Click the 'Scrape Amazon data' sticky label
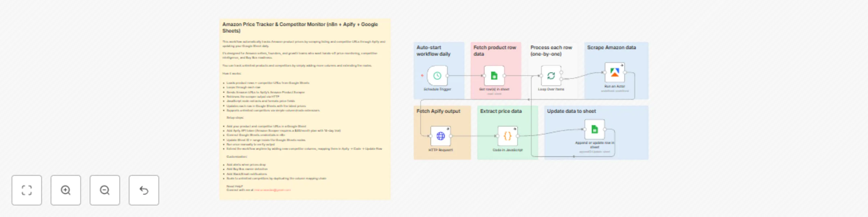Screen dimensions: 868x217 [611, 47]
